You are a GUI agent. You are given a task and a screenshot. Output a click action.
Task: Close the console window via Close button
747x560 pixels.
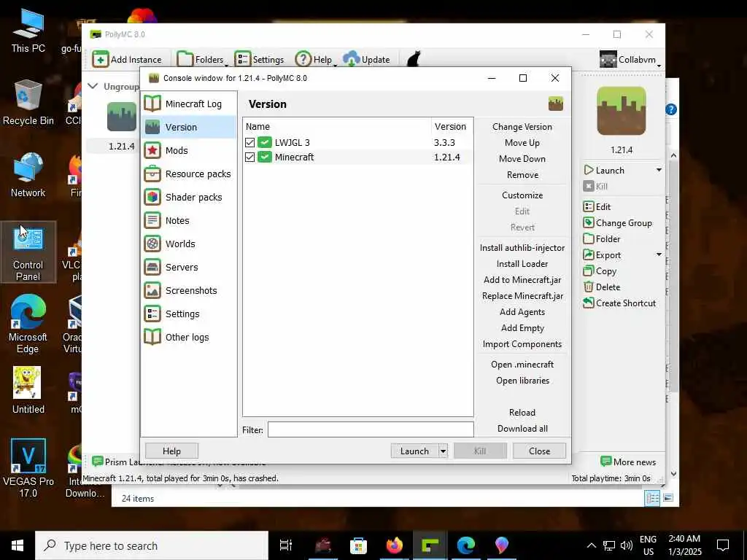pos(539,451)
